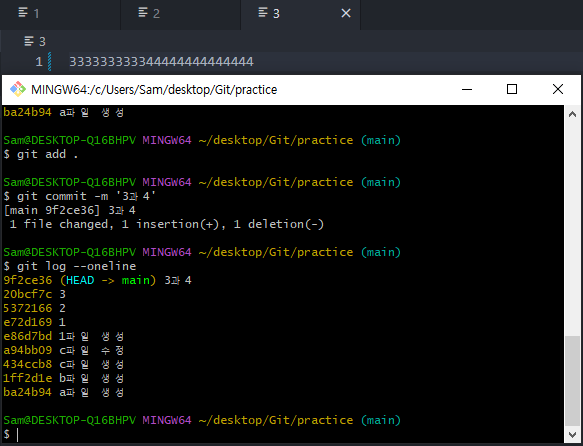
Task: Click 'git add .' command line
Action: (41, 154)
